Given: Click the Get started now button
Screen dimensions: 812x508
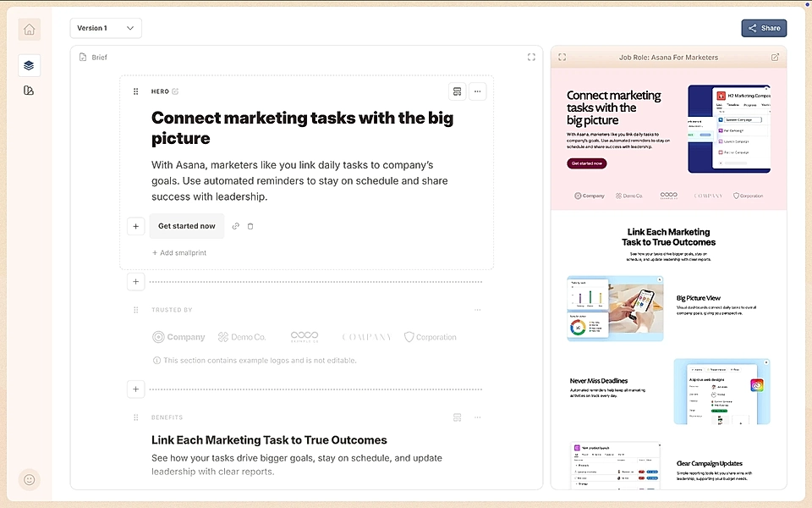Looking at the screenshot, I should [x=186, y=226].
